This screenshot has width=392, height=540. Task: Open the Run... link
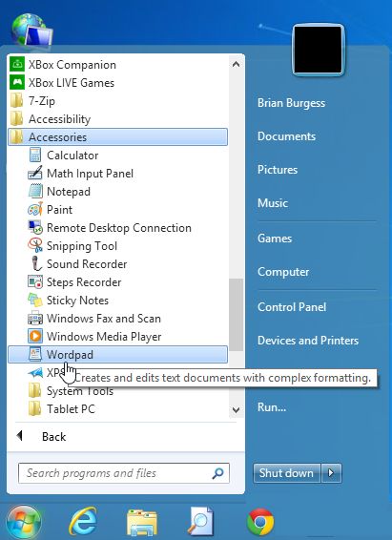272,407
